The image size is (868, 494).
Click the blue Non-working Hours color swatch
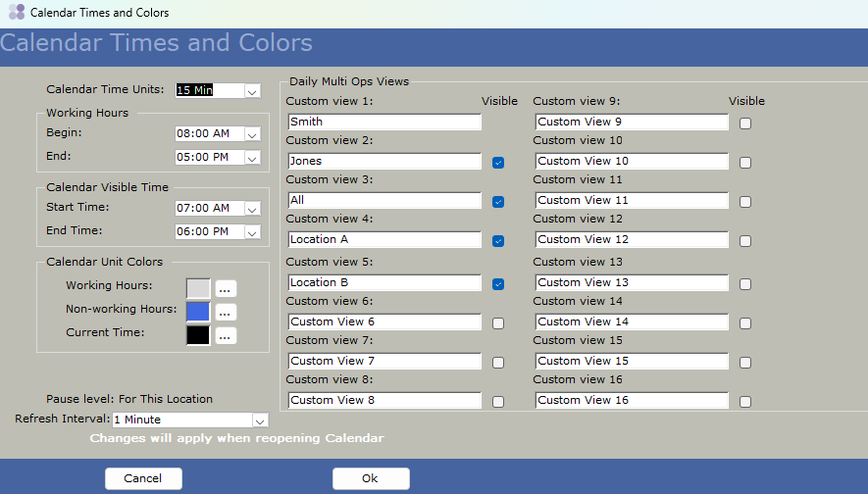(198, 312)
